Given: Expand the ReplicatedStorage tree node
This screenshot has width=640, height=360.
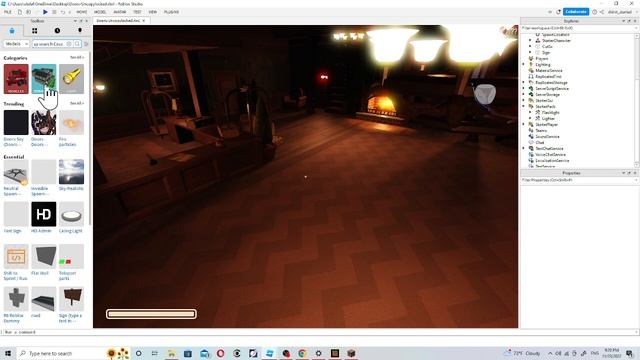Looking at the screenshot, I should (524, 82).
